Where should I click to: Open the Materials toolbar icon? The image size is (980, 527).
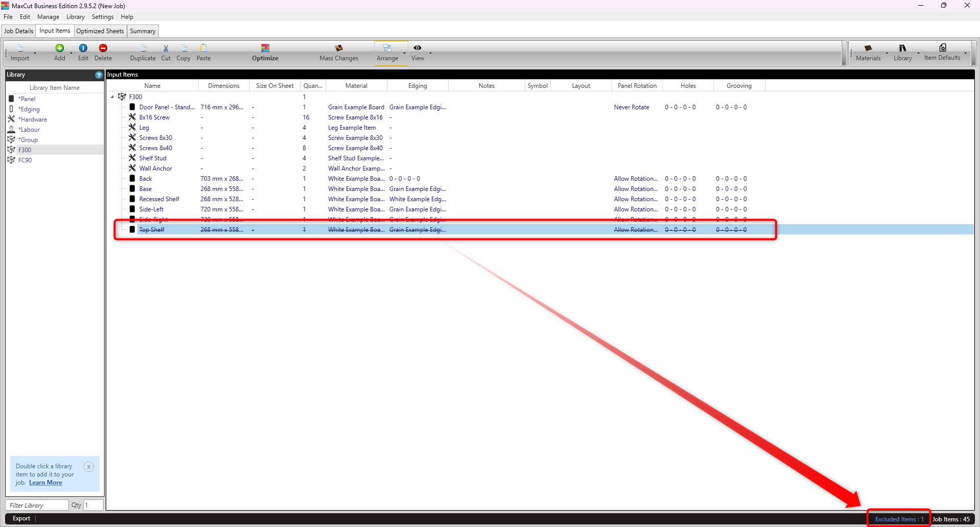[x=868, y=48]
